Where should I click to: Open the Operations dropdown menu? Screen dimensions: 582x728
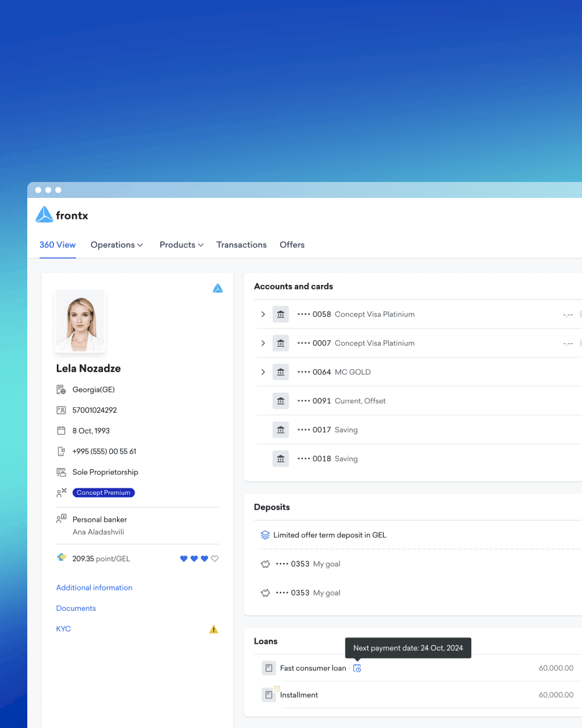[117, 245]
